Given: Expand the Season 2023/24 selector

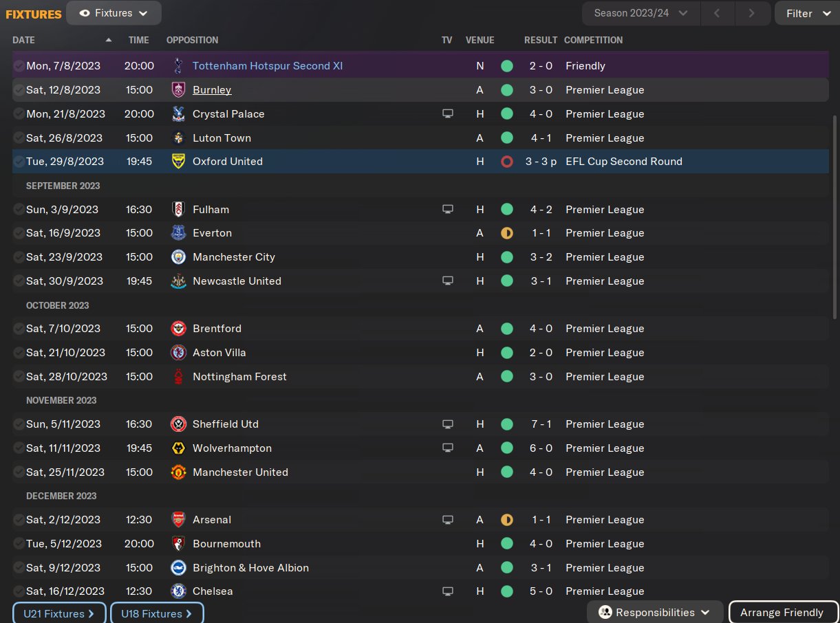Looking at the screenshot, I should [640, 13].
